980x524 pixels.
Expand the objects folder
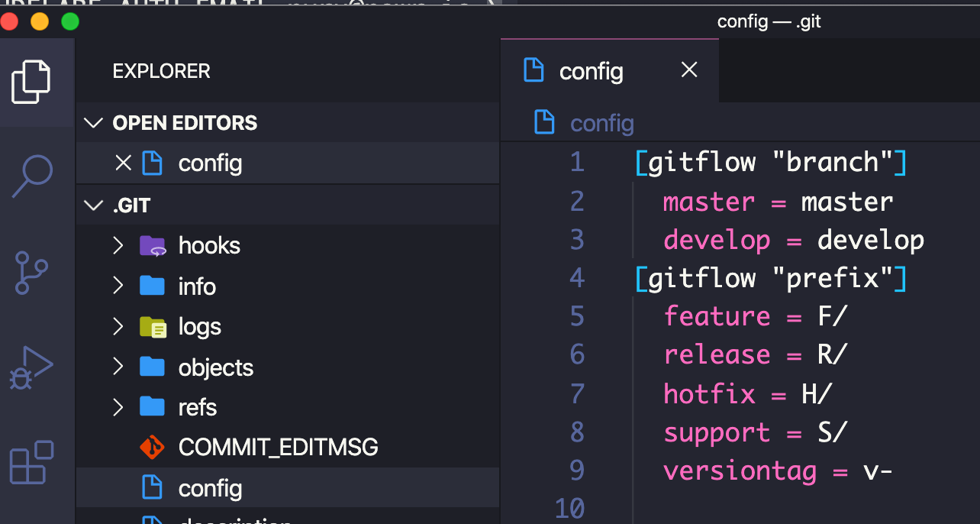(x=118, y=367)
